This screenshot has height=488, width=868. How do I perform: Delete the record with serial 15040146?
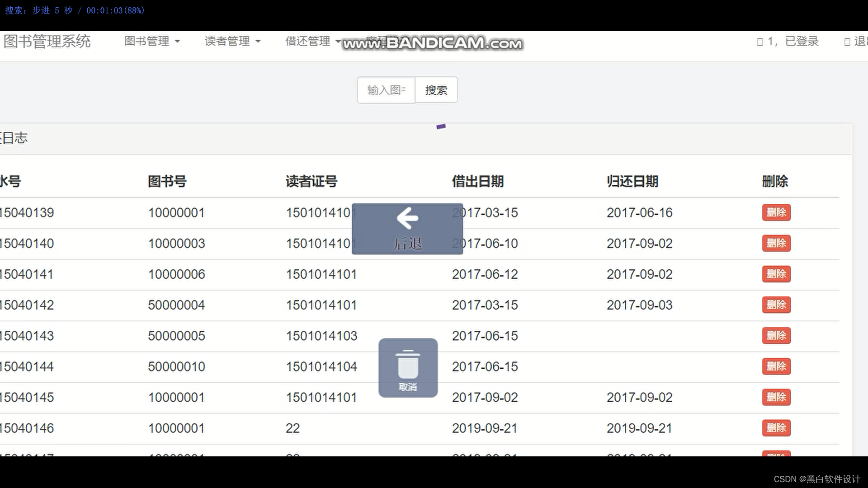point(776,428)
